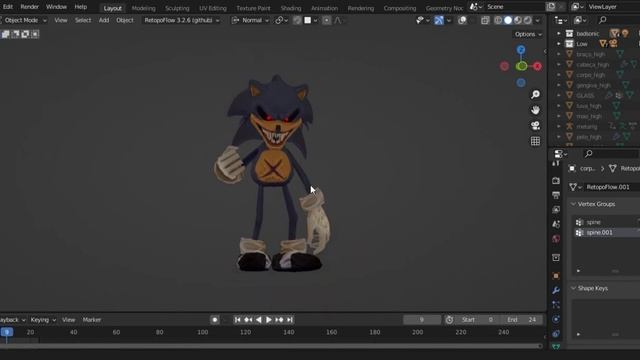The image size is (640, 360).
Task: Expand the badsonic collection in outliner
Action: [x=559, y=33]
